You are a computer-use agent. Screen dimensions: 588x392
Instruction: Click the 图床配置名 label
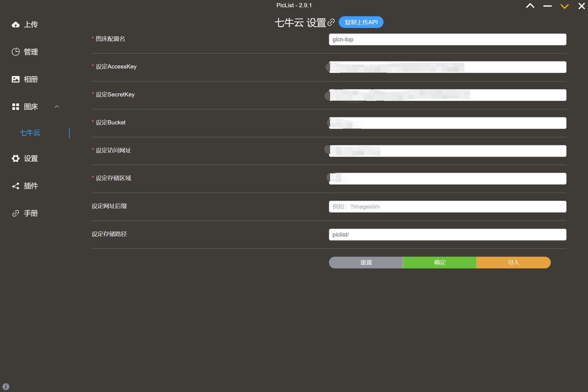pyautogui.click(x=110, y=39)
